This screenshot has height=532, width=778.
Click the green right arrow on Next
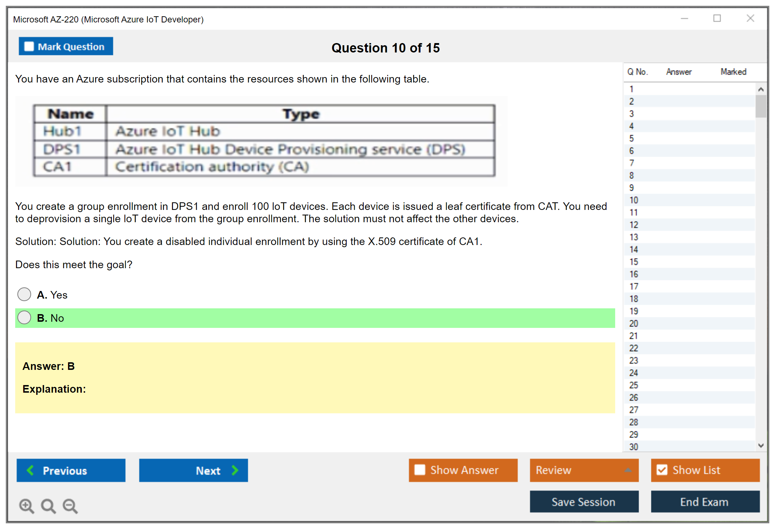click(x=235, y=470)
